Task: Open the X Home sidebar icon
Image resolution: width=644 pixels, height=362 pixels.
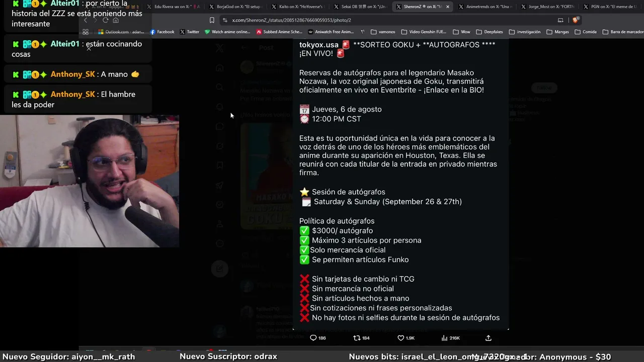Action: coord(220,68)
